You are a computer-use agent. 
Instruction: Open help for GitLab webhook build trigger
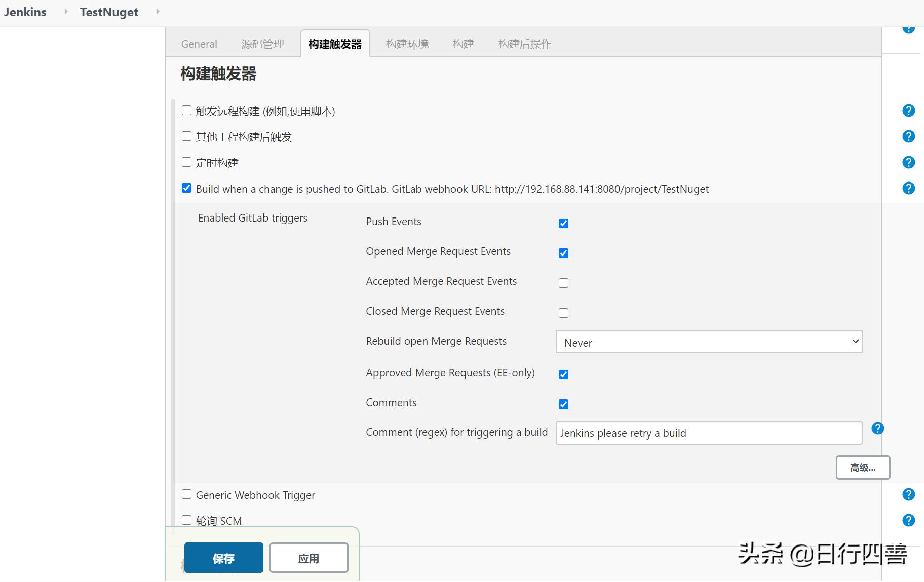tap(908, 188)
